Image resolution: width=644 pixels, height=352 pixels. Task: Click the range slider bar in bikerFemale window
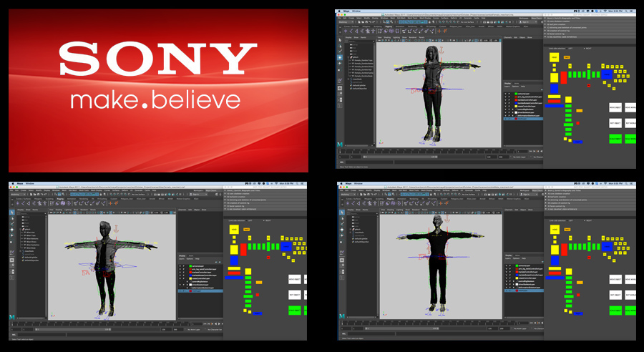point(73,329)
